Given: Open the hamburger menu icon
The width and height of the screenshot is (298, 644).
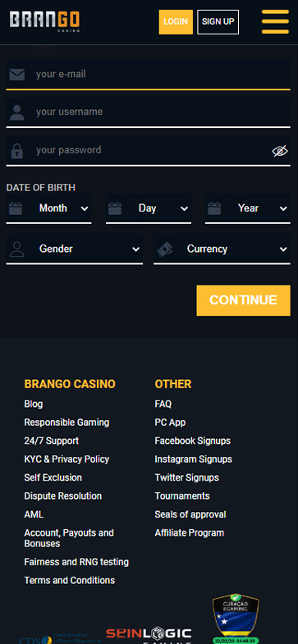Looking at the screenshot, I should [x=275, y=22].
